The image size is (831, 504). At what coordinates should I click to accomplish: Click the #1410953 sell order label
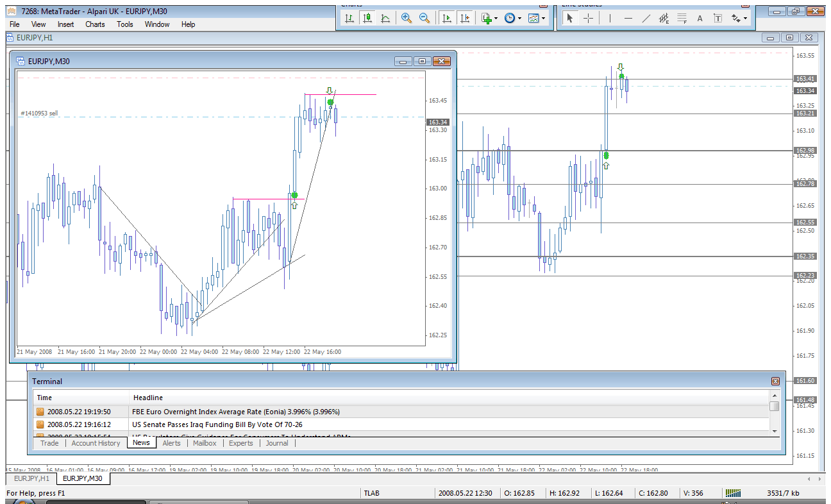39,113
